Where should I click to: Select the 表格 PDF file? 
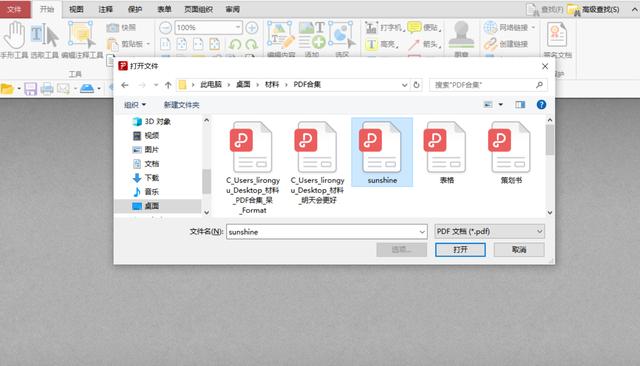pos(447,152)
